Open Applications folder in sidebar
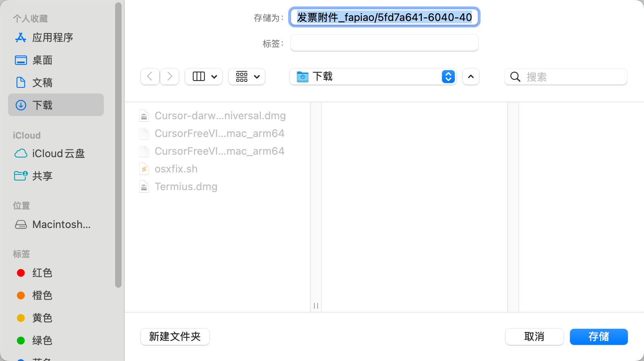This screenshot has height=361, width=644. (52, 37)
